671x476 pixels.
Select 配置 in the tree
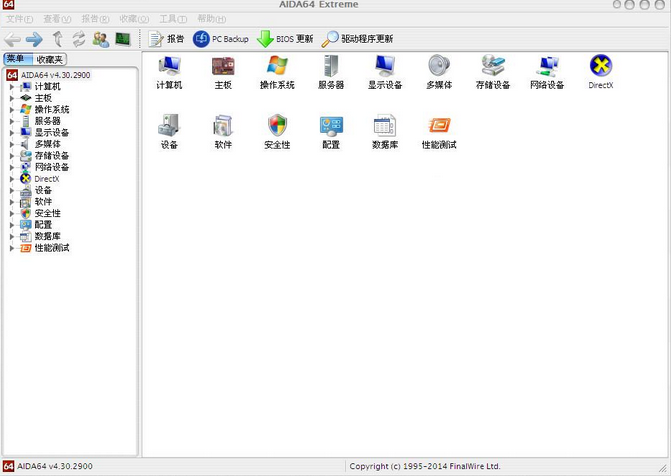(43, 225)
